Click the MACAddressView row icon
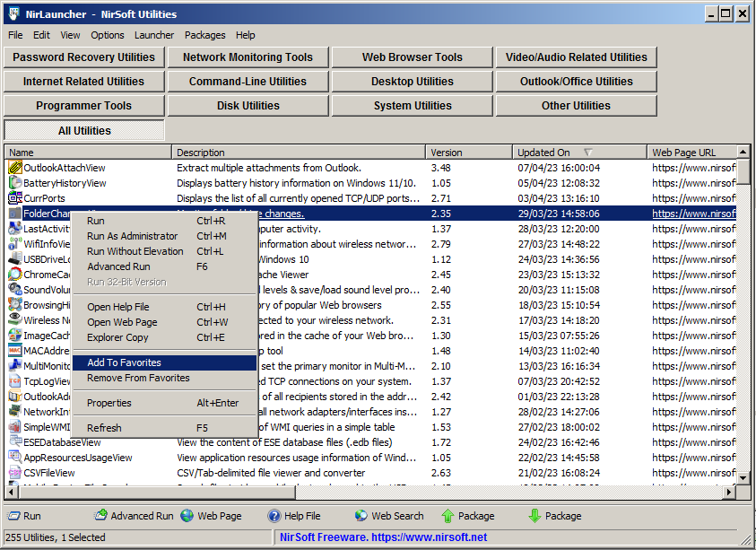 (x=15, y=351)
